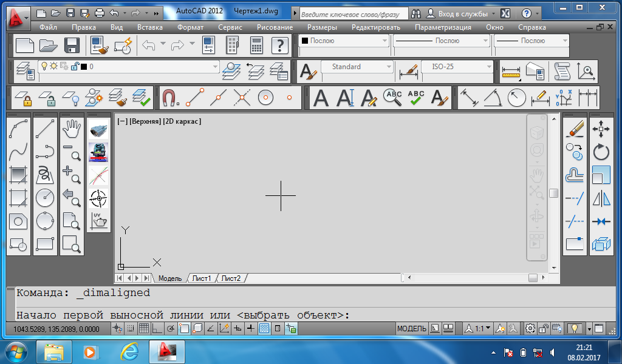Select the Move tool icon
Viewport: 622px width, 364px height.
pos(601,129)
